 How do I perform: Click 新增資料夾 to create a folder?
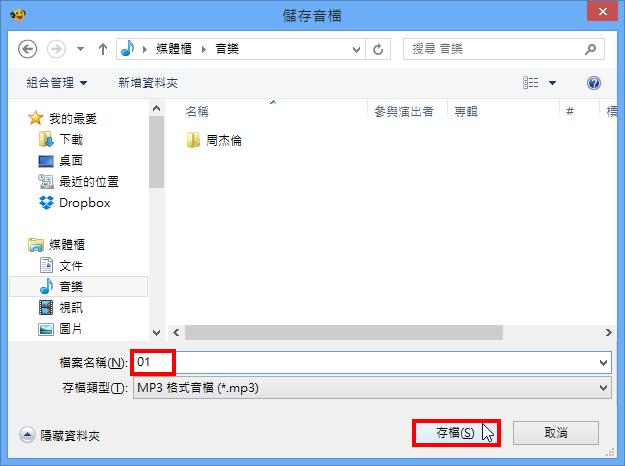(x=148, y=83)
